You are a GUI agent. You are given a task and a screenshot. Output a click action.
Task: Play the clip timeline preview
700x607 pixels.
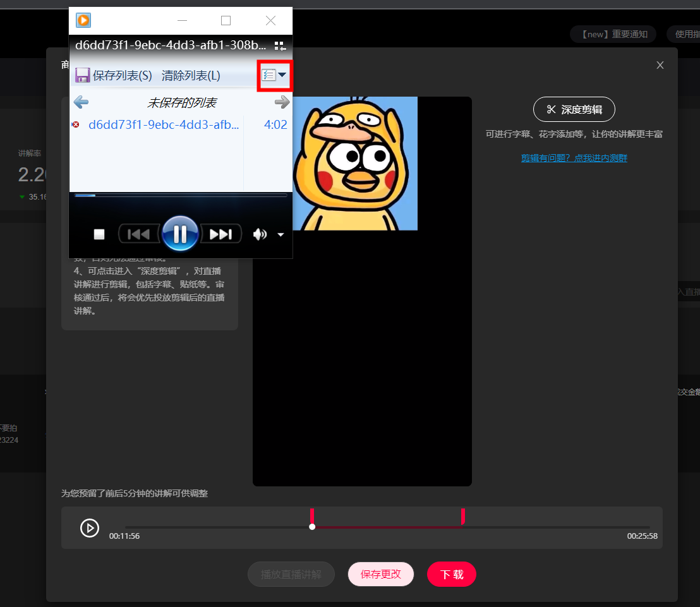(x=90, y=528)
